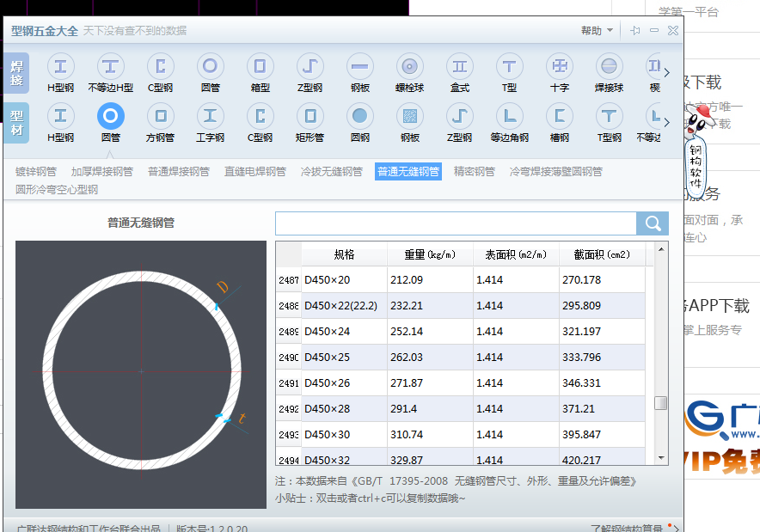Click the 表面积(m2/m) column header
The width and height of the screenshot is (760, 532).
coord(516,254)
